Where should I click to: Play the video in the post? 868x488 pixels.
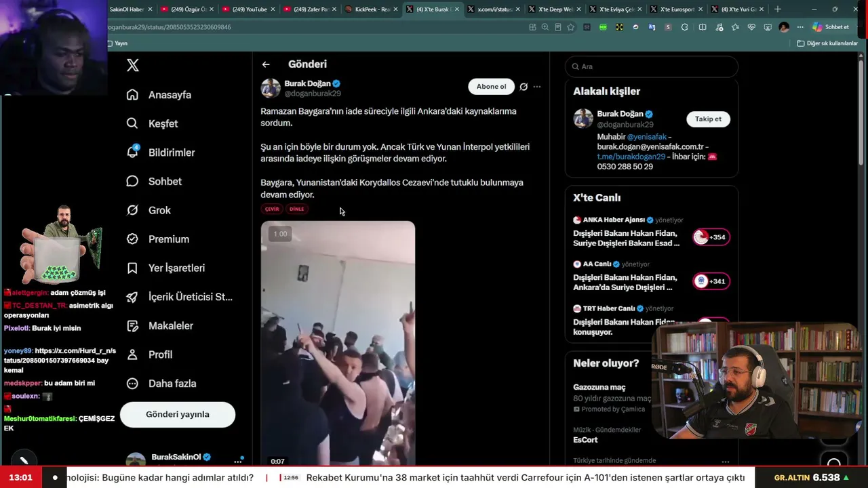click(x=338, y=343)
